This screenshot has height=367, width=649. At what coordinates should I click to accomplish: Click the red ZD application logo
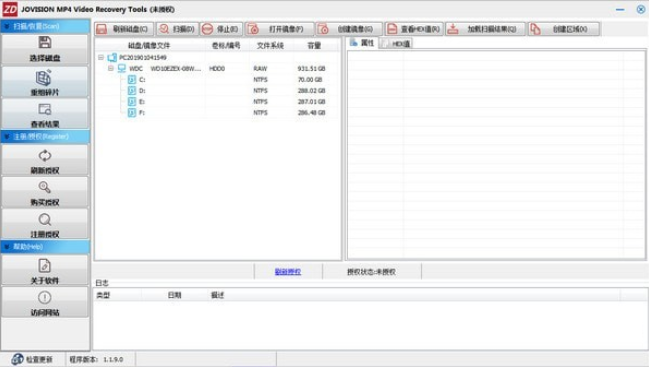pyautogui.click(x=10, y=9)
